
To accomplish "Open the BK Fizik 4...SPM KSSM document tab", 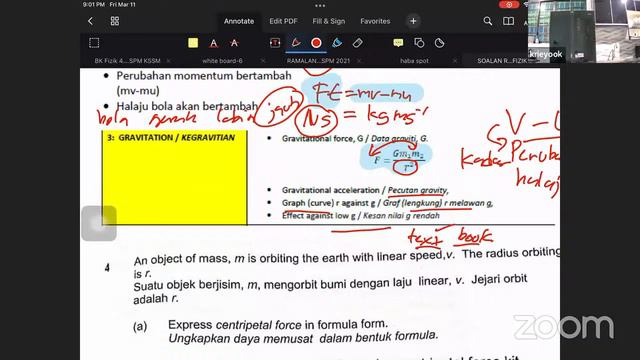I will tap(127, 61).
